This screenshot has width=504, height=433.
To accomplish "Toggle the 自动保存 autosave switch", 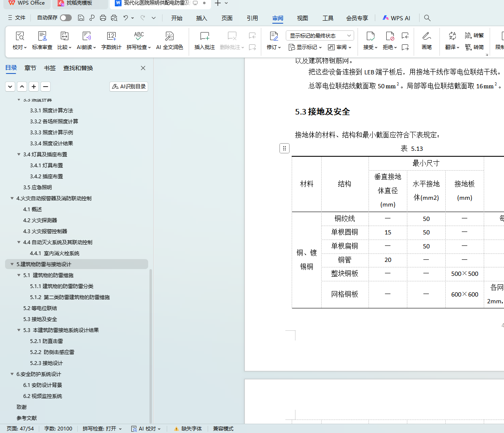I will (65, 18).
